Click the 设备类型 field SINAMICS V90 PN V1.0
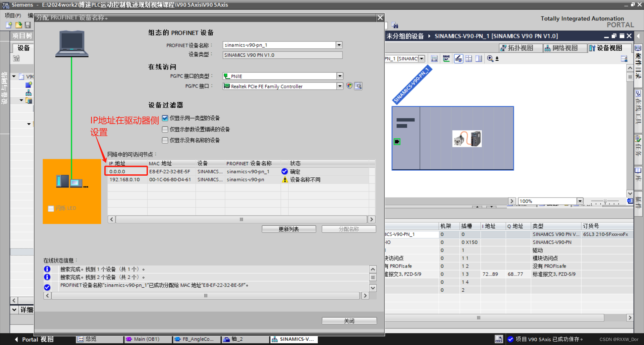Viewport: 644px width, 345px height. pyautogui.click(x=282, y=55)
